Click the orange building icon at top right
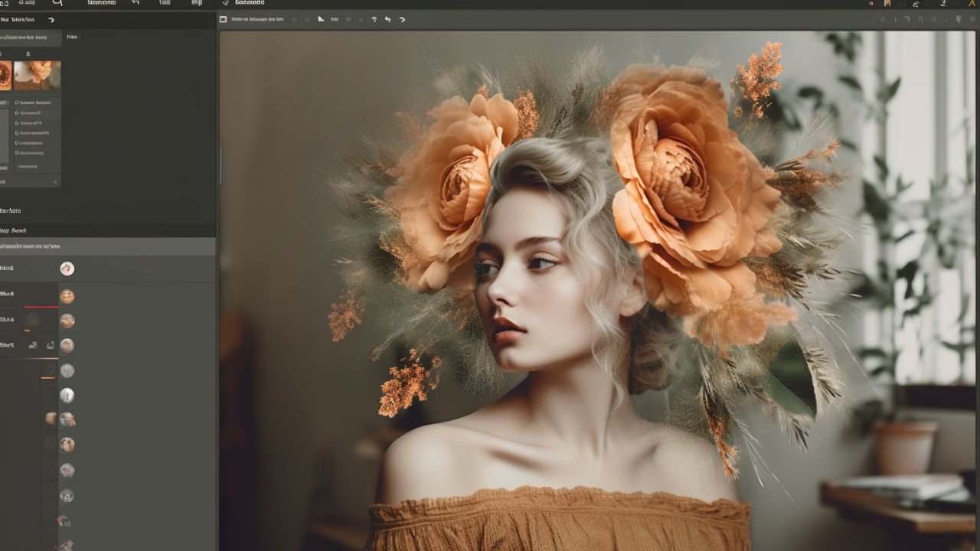This screenshot has width=980, height=551. pyautogui.click(x=887, y=4)
